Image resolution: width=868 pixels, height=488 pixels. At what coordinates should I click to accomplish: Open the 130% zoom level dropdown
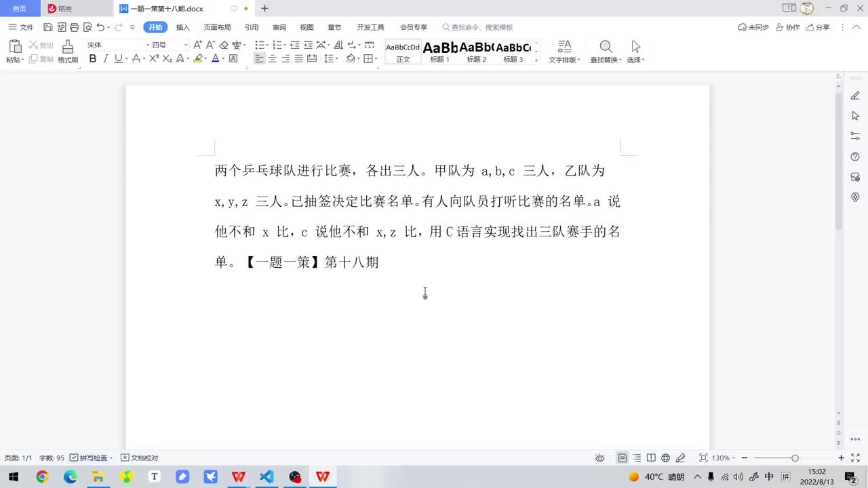(x=724, y=458)
